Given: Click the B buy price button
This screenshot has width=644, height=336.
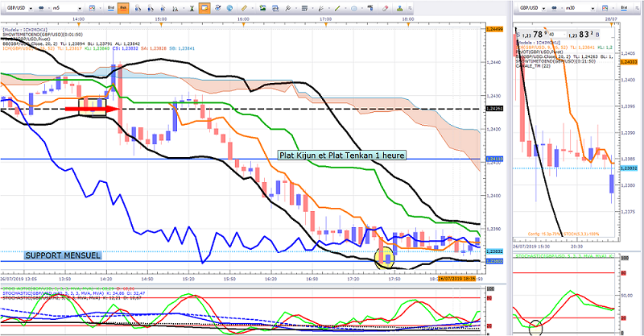Looking at the screenshot, I should tap(583, 35).
